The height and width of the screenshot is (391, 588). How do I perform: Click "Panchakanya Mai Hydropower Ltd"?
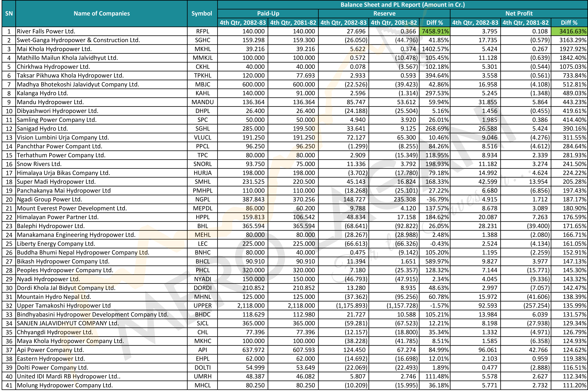(64, 191)
